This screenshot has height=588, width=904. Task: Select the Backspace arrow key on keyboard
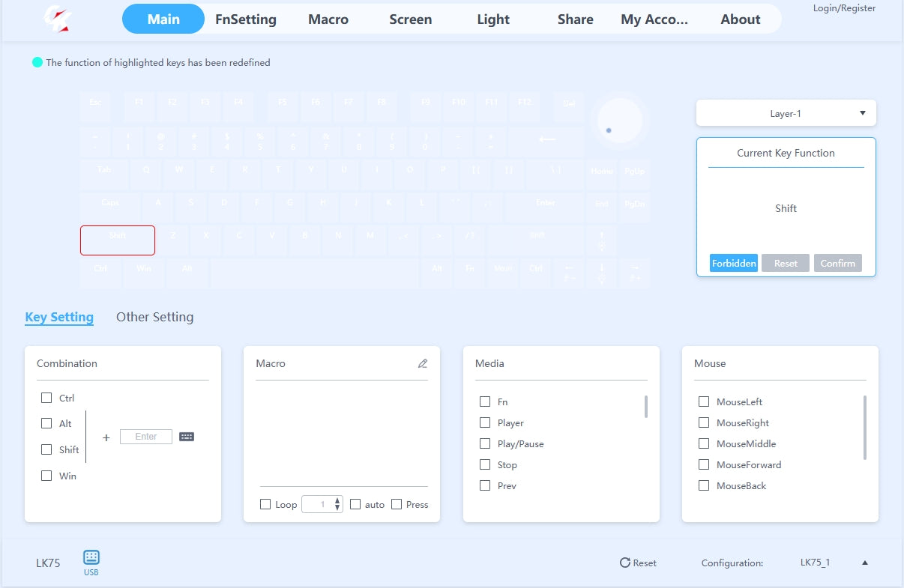546,140
